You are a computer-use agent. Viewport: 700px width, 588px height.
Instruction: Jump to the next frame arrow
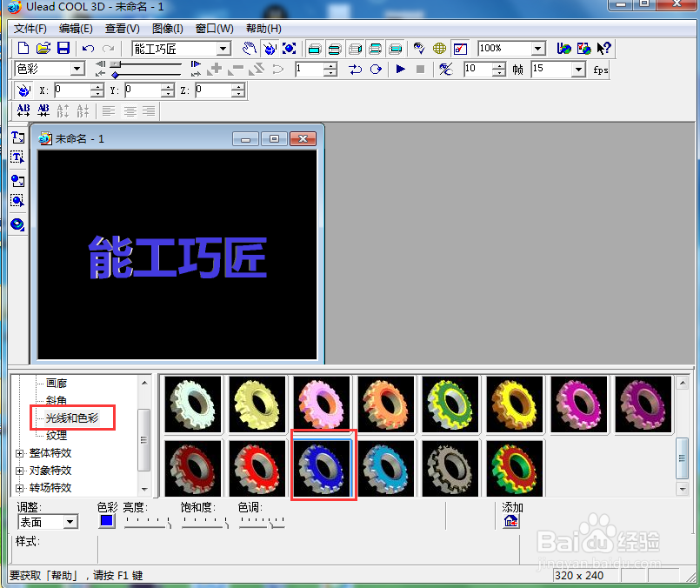[x=196, y=63]
